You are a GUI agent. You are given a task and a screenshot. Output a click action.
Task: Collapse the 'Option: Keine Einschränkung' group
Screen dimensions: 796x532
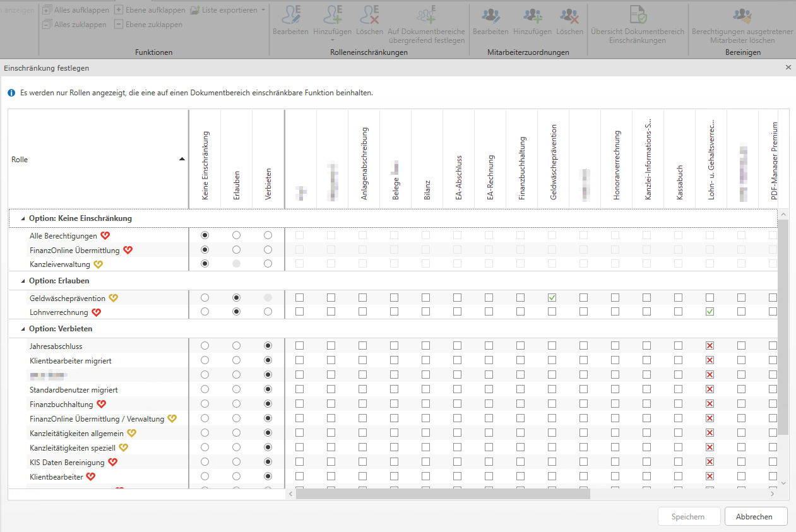pyautogui.click(x=23, y=218)
